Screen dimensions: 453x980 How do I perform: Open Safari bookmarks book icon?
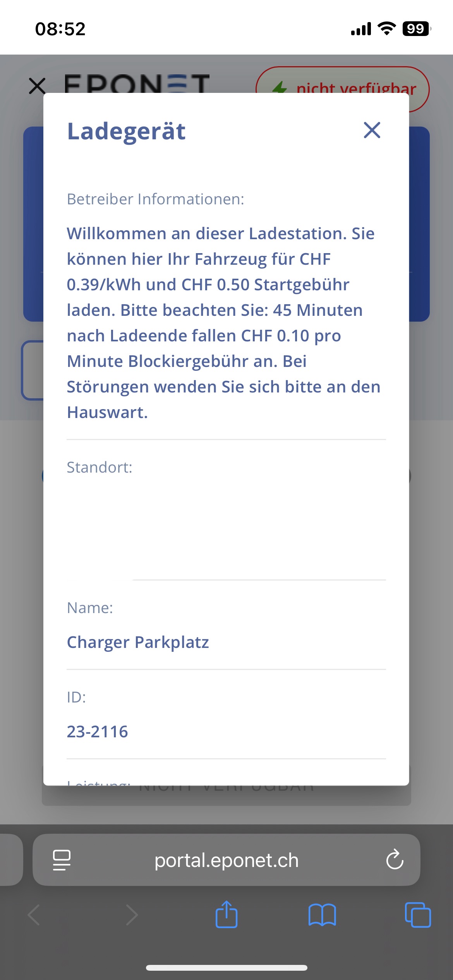pyautogui.click(x=322, y=915)
